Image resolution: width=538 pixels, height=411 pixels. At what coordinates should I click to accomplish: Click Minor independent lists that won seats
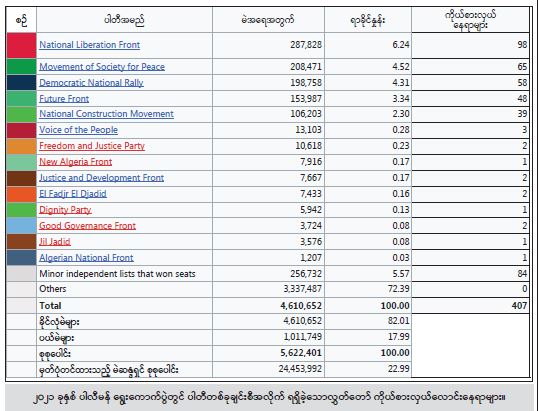(x=117, y=274)
